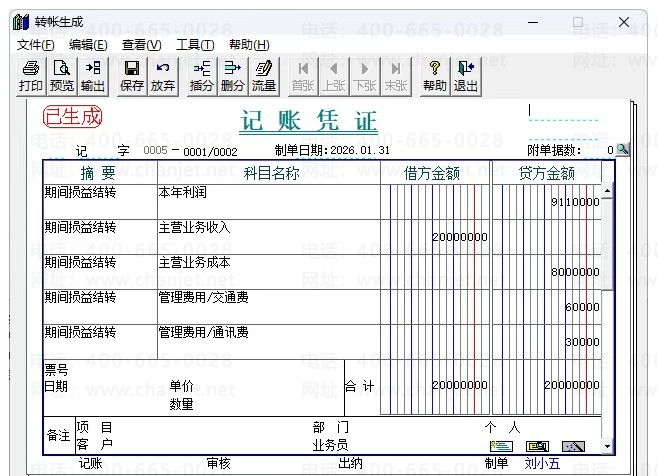Click the last footer icon at bottom right

[x=573, y=446]
